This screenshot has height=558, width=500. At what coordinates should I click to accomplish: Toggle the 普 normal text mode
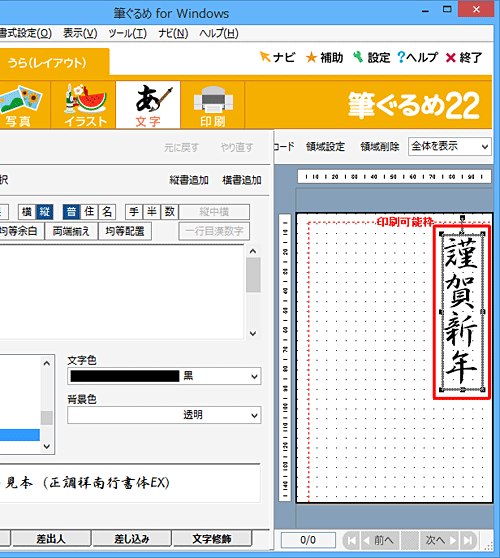[71, 212]
